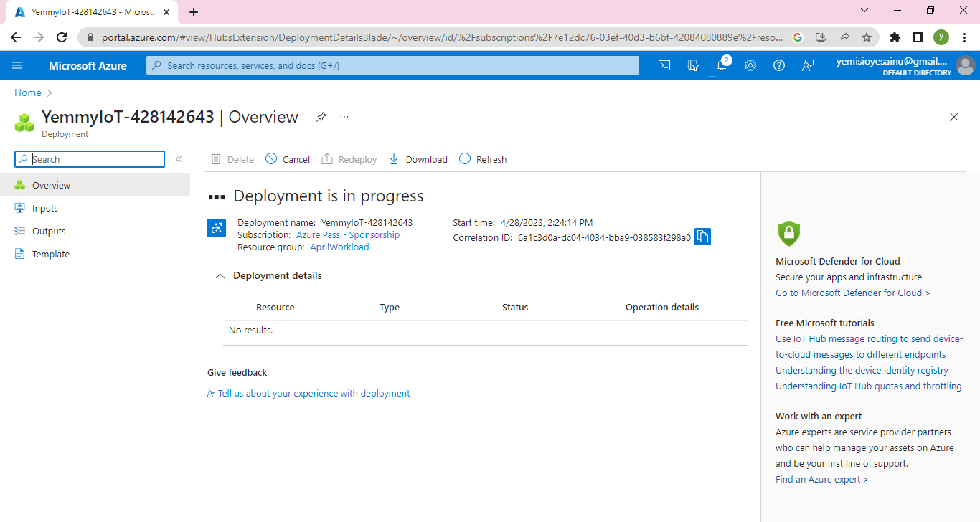Share this page from the address bar
The image size is (980, 522).
pos(844,37)
